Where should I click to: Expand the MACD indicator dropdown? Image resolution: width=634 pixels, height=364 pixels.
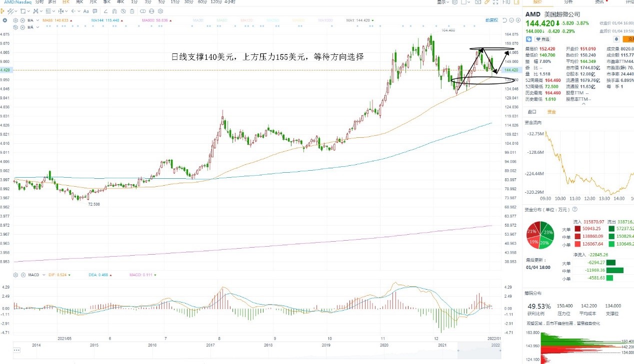click(43, 275)
